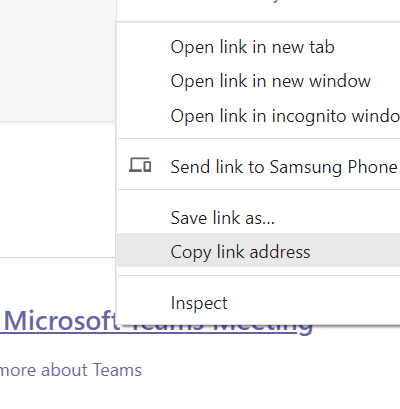The width and height of the screenshot is (400, 409).
Task: Click blank white area left of the menu
Action: point(58,188)
